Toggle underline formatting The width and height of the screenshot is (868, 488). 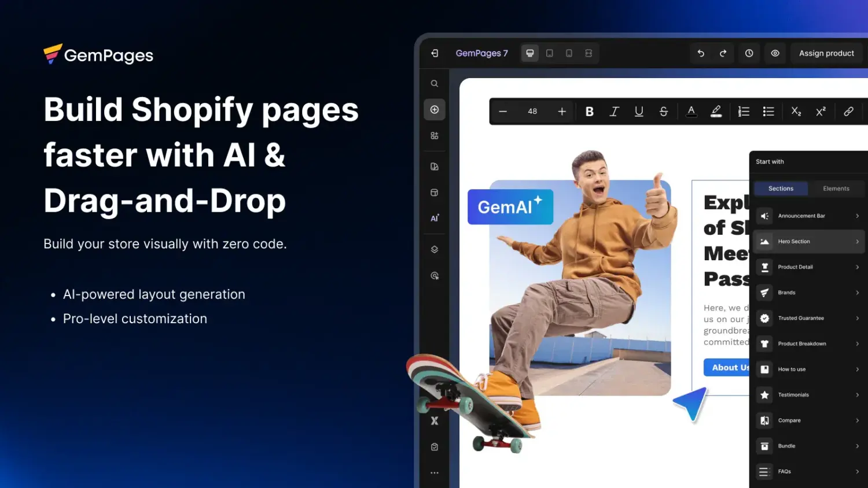point(639,112)
